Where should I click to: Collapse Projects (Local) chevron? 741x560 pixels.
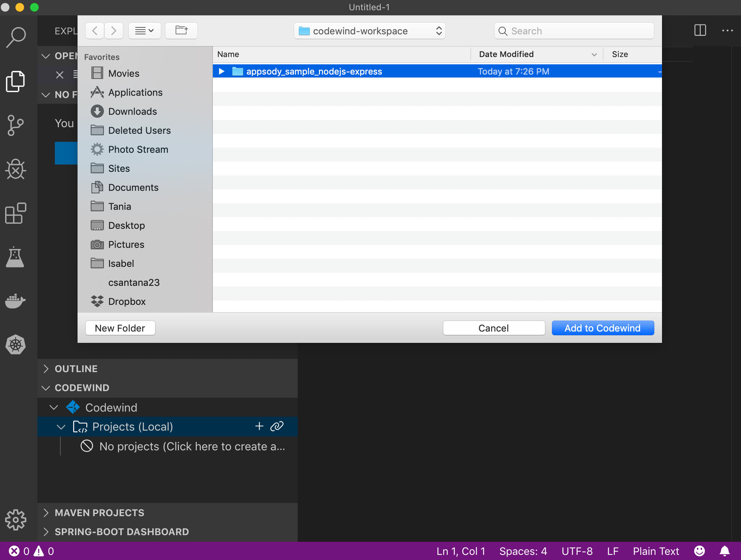pyautogui.click(x=61, y=427)
